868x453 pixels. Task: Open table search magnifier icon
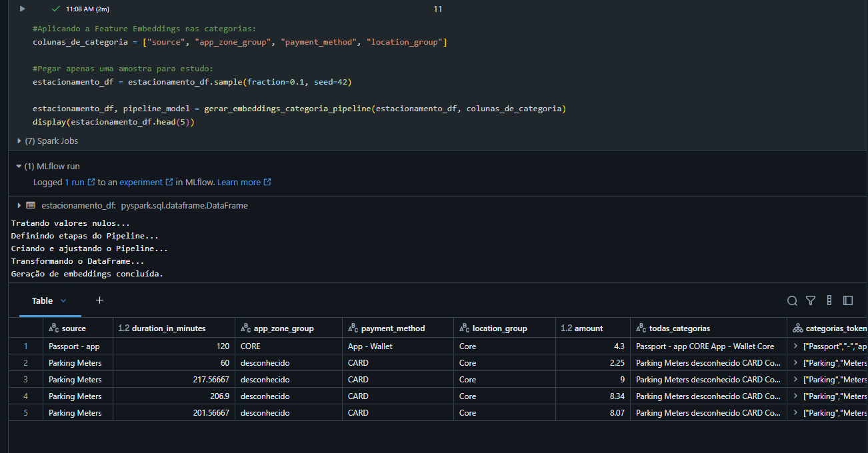click(792, 300)
